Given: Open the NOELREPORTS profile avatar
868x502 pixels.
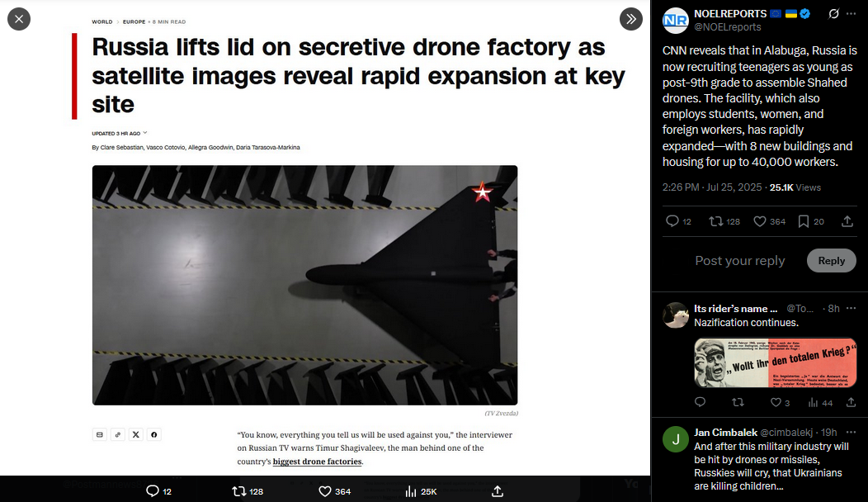Looking at the screenshot, I should pyautogui.click(x=676, y=21).
